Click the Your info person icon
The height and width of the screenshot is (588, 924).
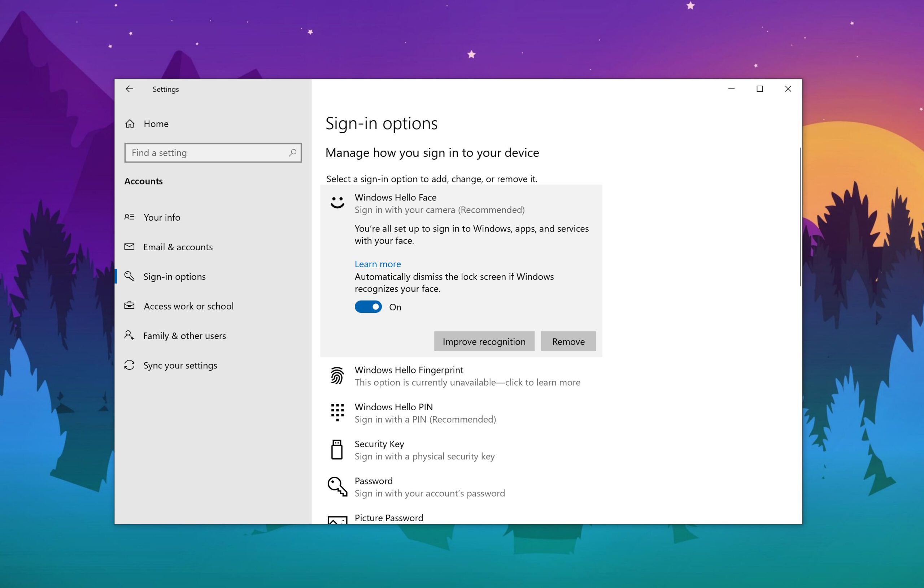coord(129,217)
